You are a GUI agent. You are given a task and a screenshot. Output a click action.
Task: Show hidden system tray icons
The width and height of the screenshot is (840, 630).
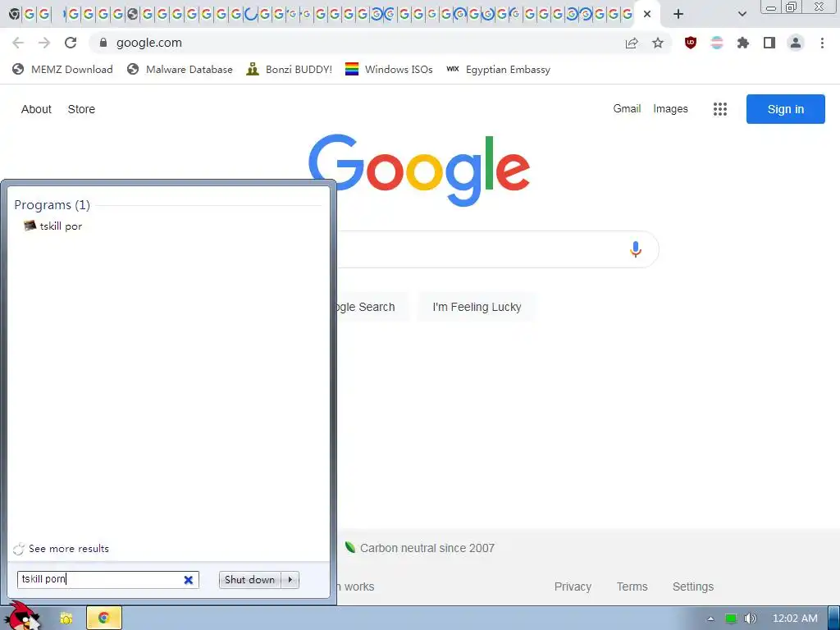[x=710, y=619]
